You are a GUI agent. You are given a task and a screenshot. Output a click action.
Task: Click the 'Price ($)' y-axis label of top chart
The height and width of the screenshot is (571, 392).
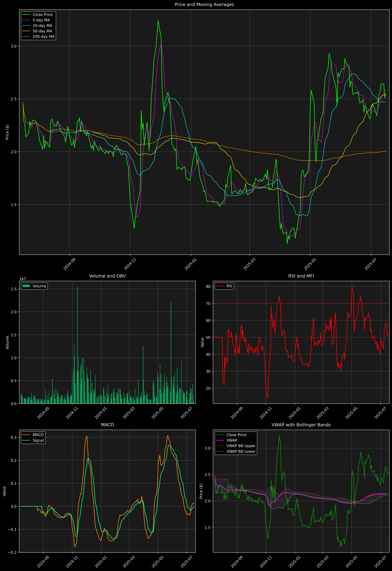click(x=7, y=132)
